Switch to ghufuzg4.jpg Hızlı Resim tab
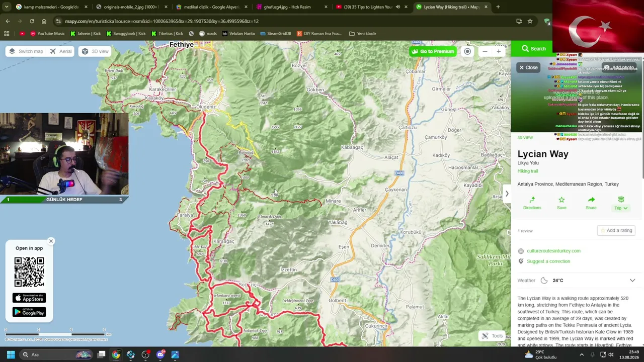Image resolution: width=644 pixels, height=362 pixels. pyautogui.click(x=291, y=7)
